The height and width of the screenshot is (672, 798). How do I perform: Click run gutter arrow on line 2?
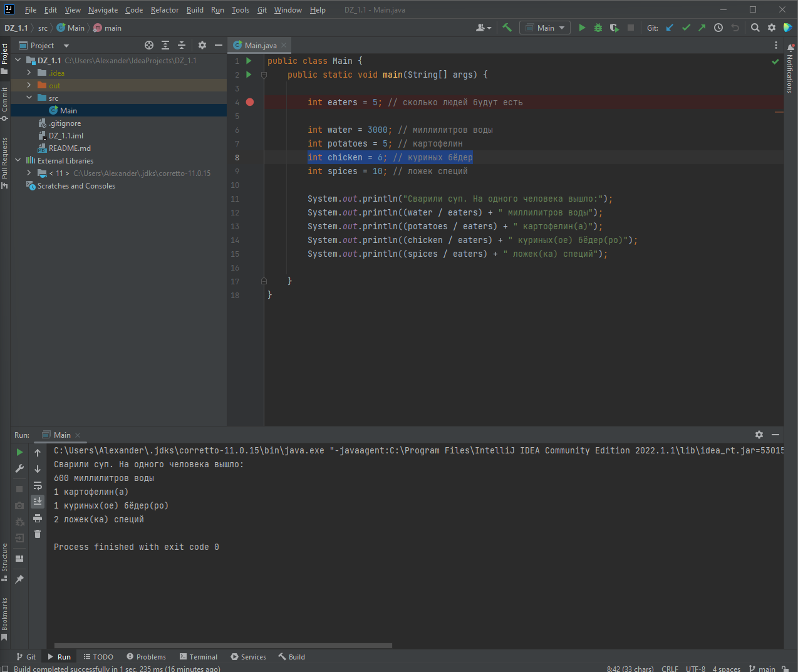[249, 75]
